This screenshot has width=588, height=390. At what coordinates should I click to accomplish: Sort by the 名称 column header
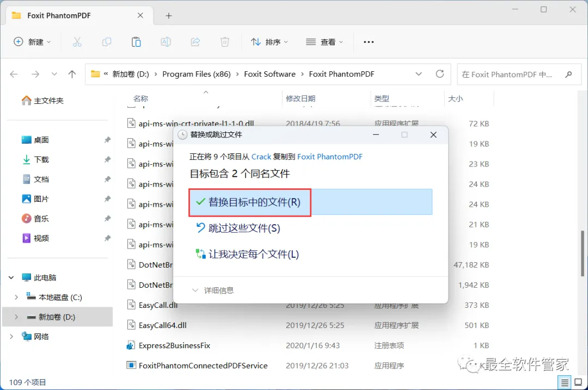(141, 98)
